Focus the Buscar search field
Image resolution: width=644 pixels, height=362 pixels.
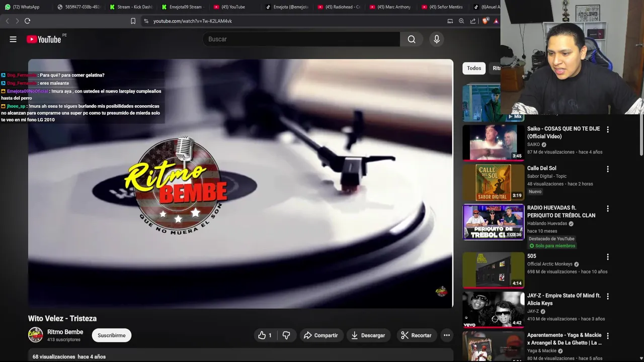301,39
